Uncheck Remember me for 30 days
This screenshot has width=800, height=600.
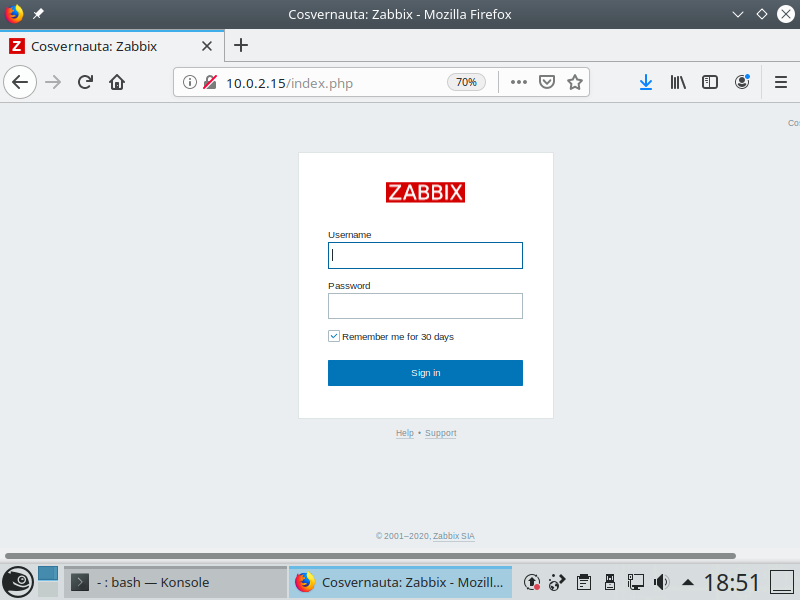tap(334, 336)
